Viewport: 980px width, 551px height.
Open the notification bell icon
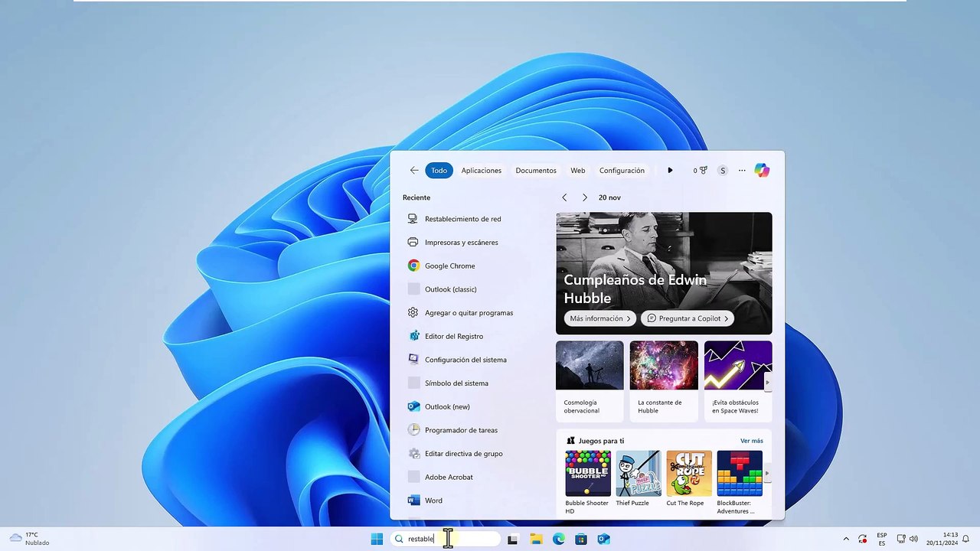tap(967, 539)
